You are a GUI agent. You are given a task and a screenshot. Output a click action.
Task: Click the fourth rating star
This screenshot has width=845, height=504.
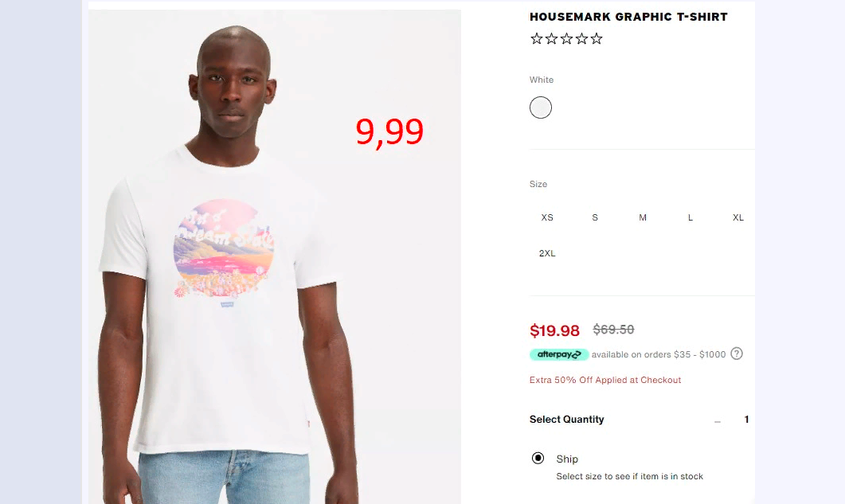click(581, 39)
